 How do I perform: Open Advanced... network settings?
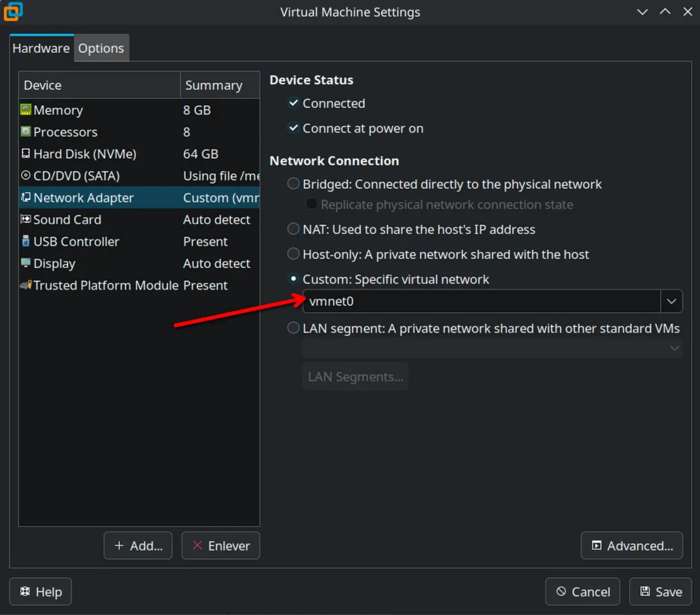tap(632, 545)
